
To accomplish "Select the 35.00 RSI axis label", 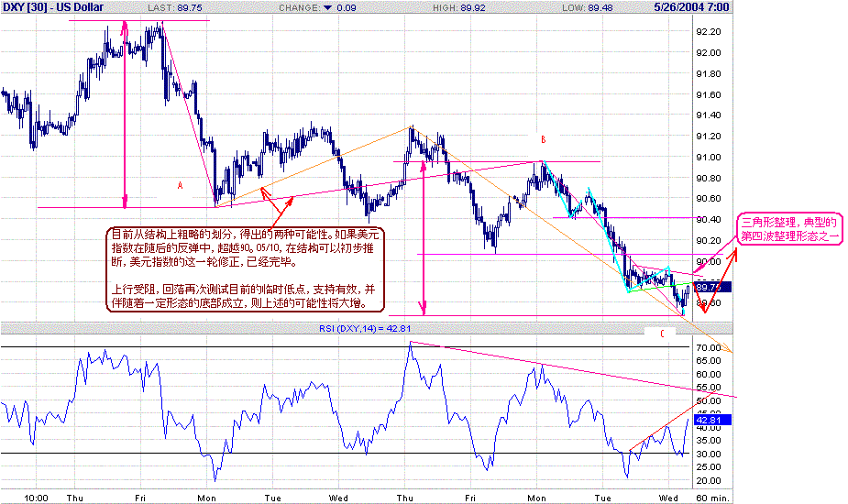I will pyautogui.click(x=708, y=441).
